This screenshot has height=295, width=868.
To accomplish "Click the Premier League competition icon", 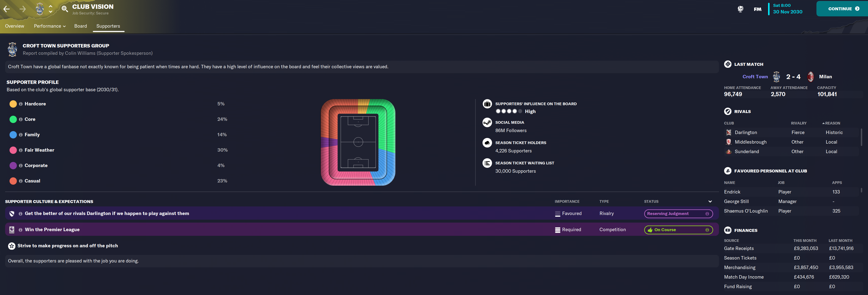I will pyautogui.click(x=12, y=229).
